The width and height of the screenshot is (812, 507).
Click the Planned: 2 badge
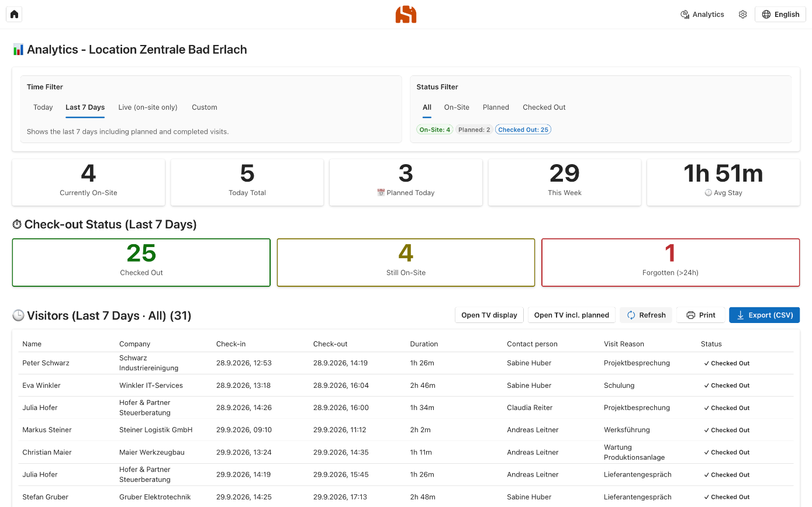click(474, 130)
